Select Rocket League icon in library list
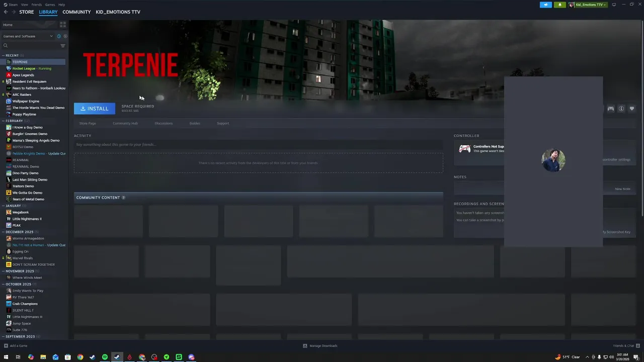 [x=9, y=68]
